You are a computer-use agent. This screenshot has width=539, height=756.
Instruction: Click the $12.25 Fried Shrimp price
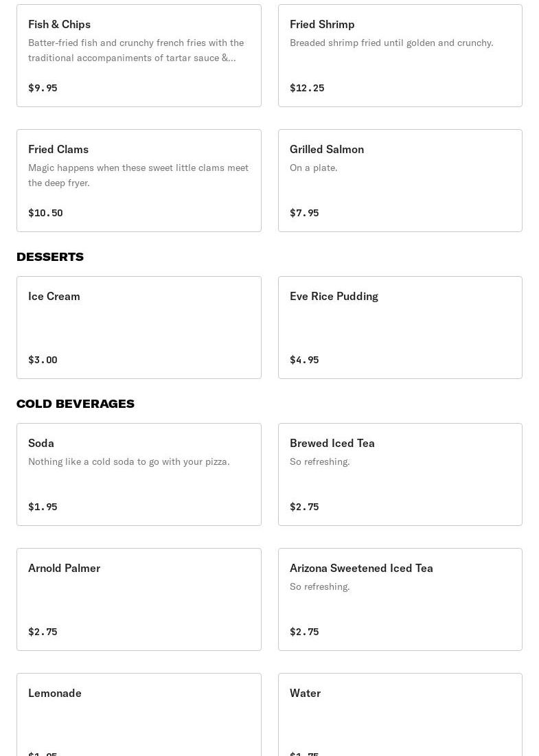click(x=307, y=88)
